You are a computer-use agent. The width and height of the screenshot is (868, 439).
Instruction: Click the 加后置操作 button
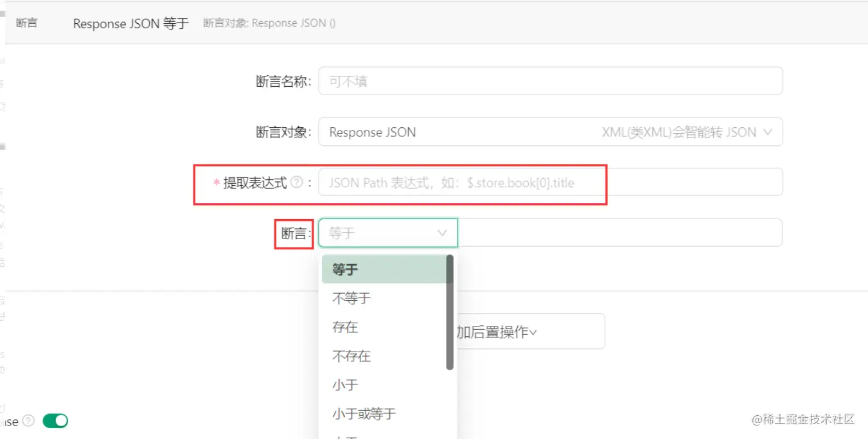[x=530, y=332]
